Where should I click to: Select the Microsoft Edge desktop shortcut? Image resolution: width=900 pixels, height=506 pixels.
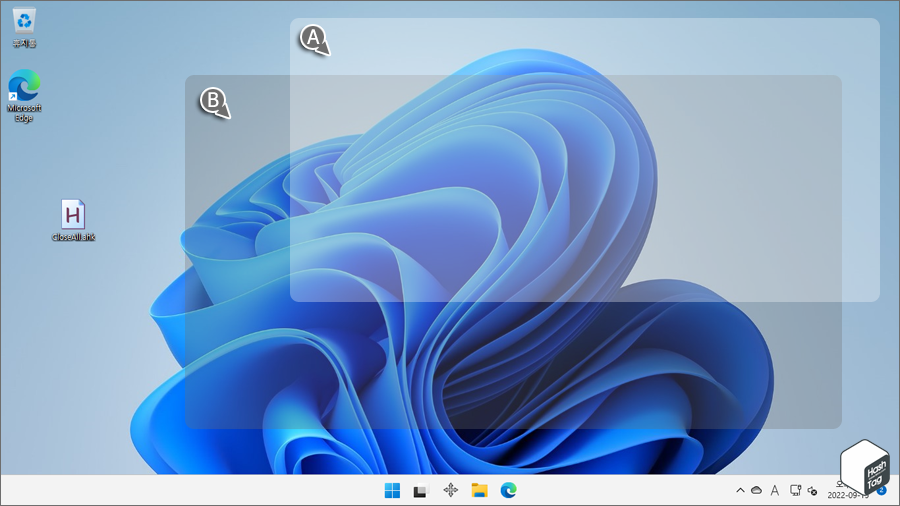(24, 95)
